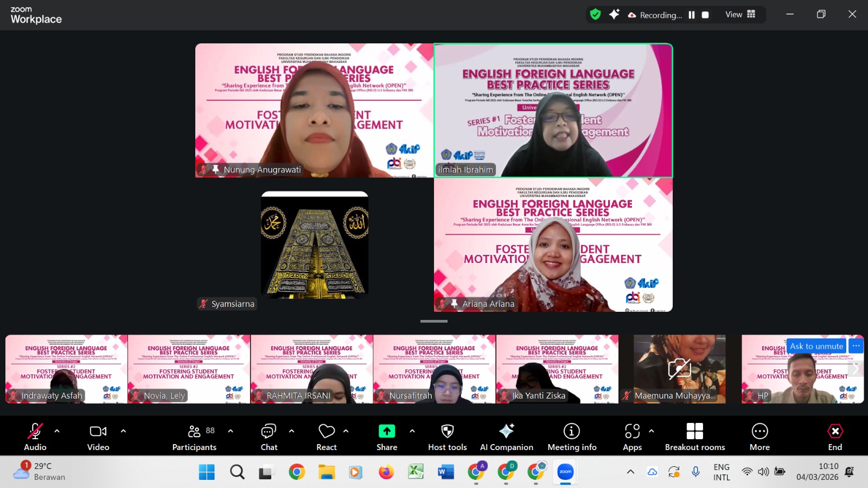Open the Chat panel
Viewport: 868px width, 488px height.
[269, 437]
